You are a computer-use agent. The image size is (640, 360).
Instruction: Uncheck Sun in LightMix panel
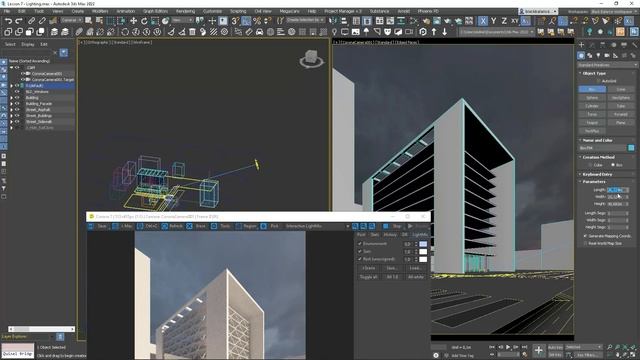(360, 251)
